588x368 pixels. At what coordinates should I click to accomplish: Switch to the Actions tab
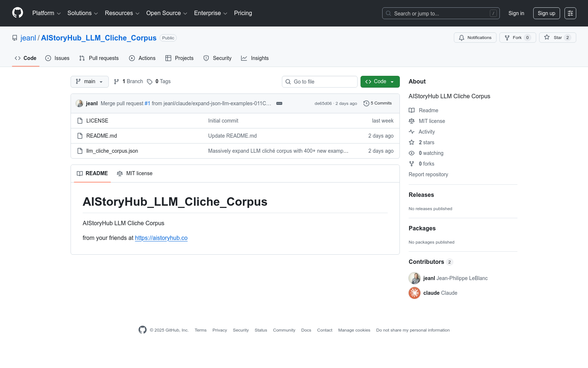(x=142, y=58)
